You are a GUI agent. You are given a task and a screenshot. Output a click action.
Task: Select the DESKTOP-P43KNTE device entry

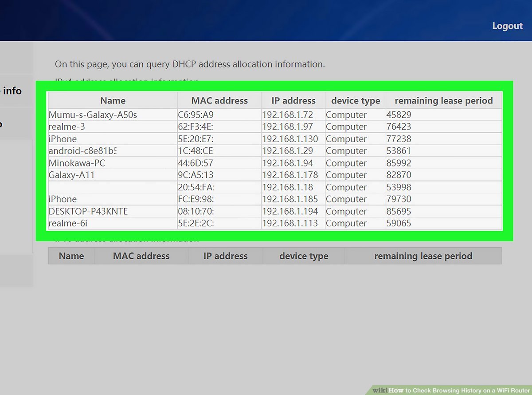click(x=88, y=212)
